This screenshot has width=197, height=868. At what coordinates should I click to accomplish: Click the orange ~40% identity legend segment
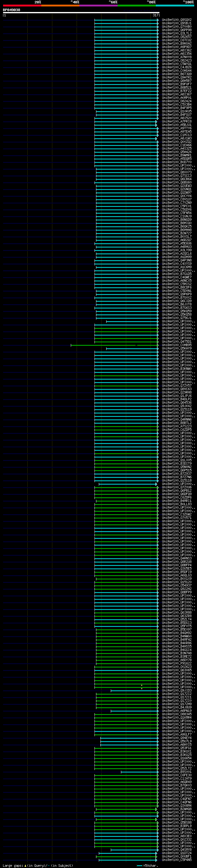(x=60, y=6)
